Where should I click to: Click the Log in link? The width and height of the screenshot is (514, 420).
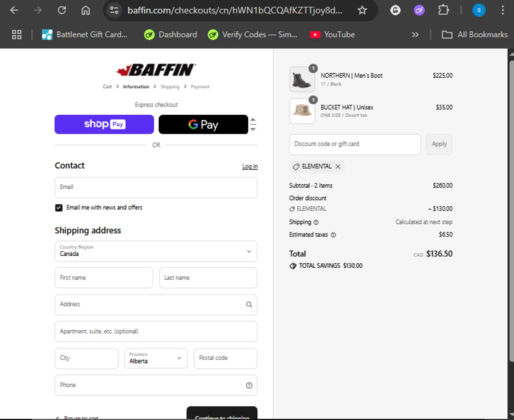pyautogui.click(x=250, y=166)
